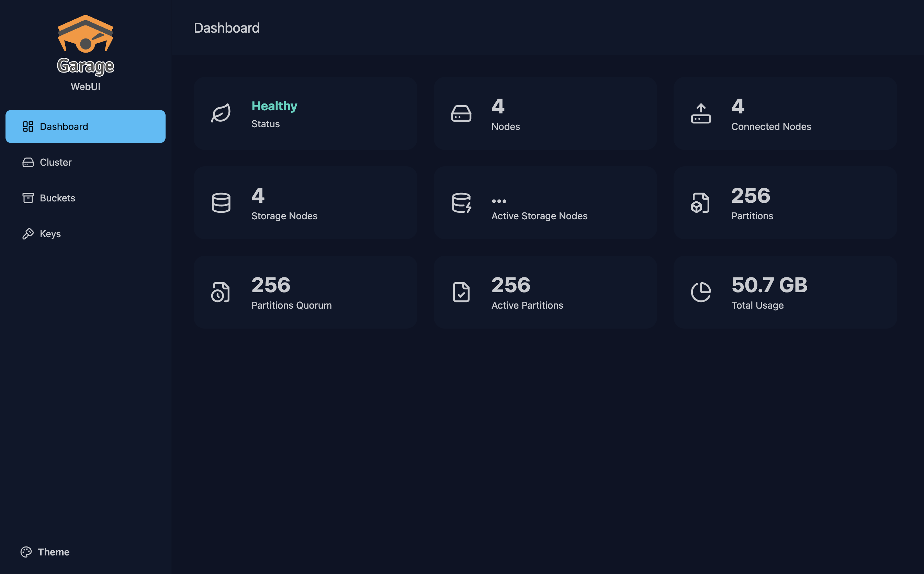Click the file clock icon for Partitions Quorum
This screenshot has height=574, width=924.
tap(221, 292)
